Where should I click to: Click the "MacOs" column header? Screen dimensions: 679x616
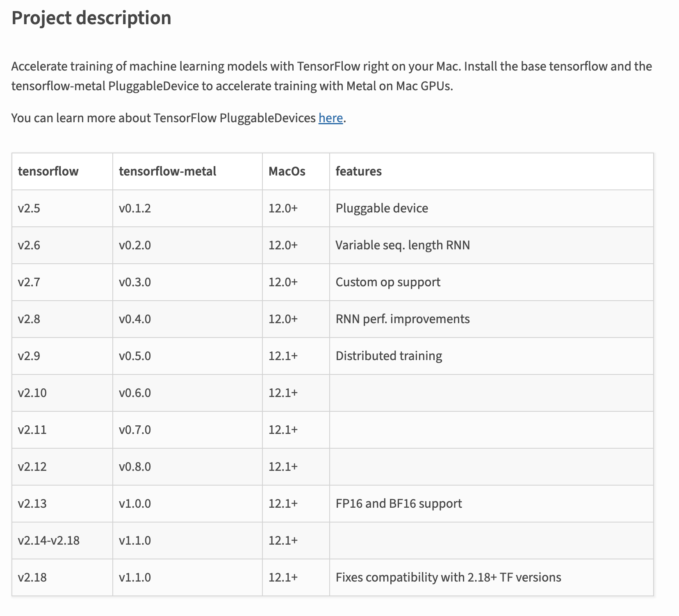[x=287, y=171]
